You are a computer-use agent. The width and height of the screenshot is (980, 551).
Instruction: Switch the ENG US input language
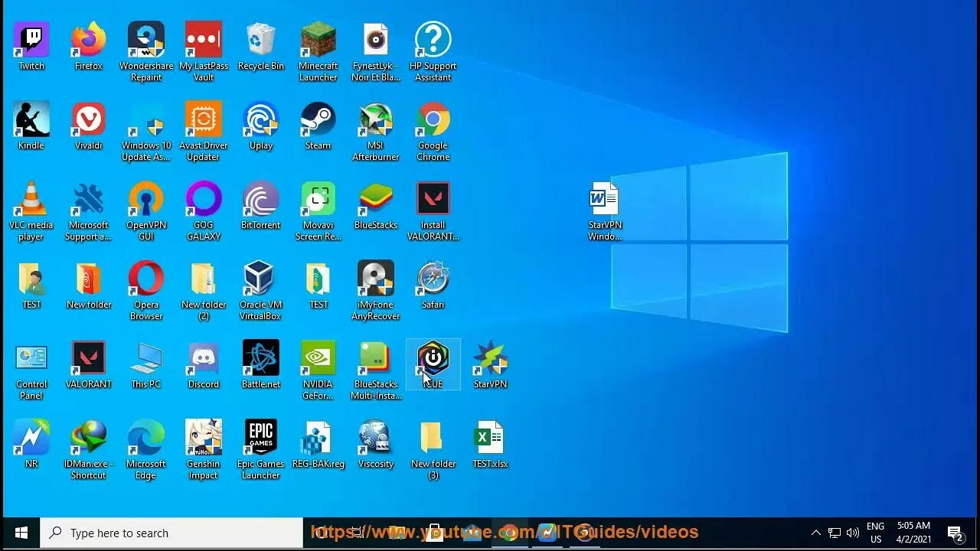point(875,533)
